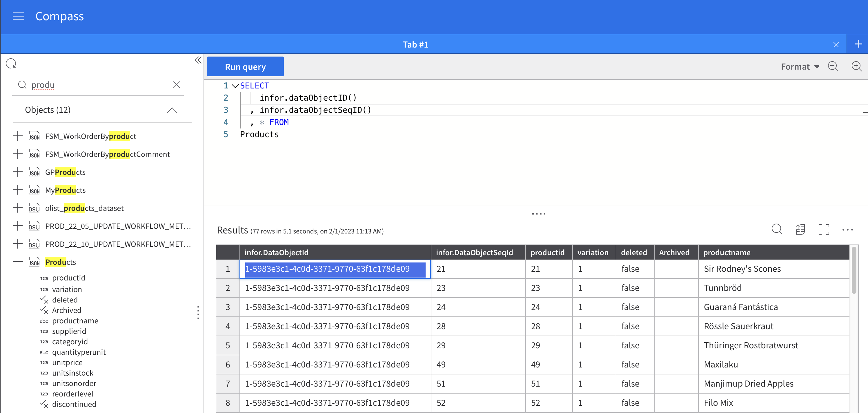Screen dimensions: 868x413
Task: Click the refresh catalog icon
Action: point(11,64)
